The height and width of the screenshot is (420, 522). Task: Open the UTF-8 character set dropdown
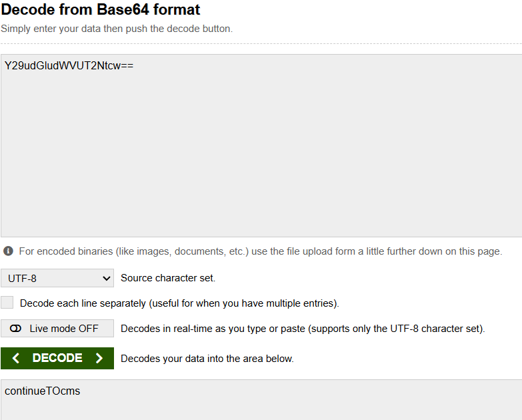(57, 278)
